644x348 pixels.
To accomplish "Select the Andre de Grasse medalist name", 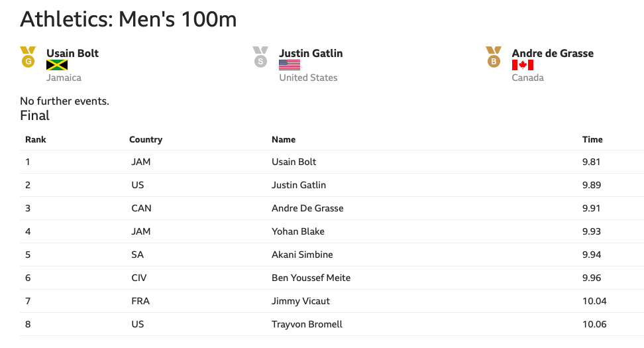I will click(x=553, y=53).
